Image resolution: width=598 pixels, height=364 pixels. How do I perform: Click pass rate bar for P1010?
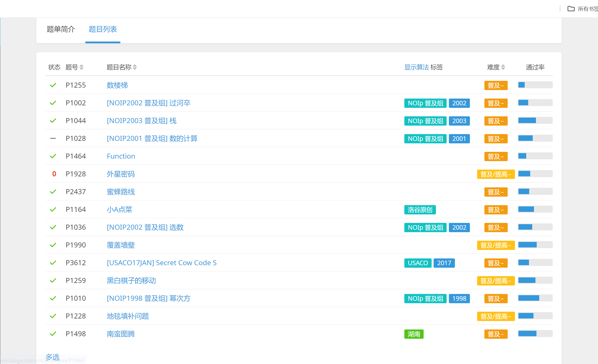click(535, 298)
